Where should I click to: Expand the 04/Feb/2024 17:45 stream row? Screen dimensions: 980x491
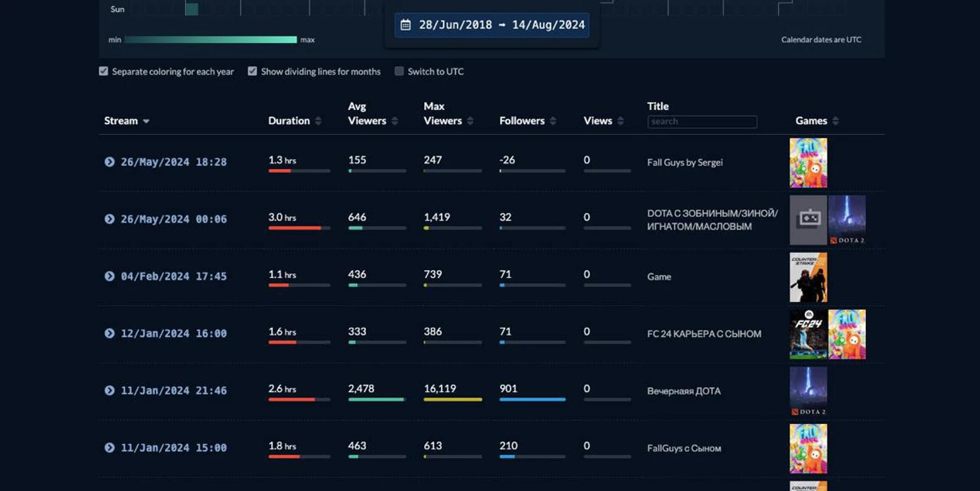click(x=109, y=276)
